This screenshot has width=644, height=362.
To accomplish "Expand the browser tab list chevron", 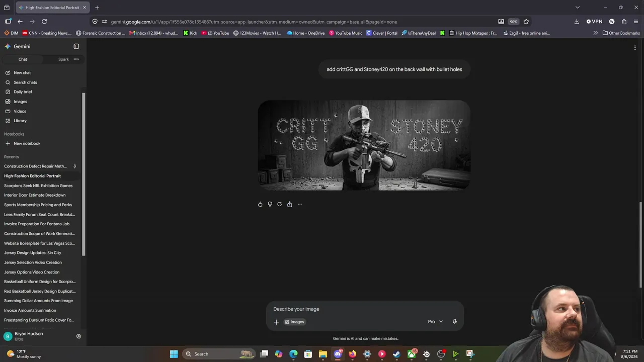I will [578, 8].
